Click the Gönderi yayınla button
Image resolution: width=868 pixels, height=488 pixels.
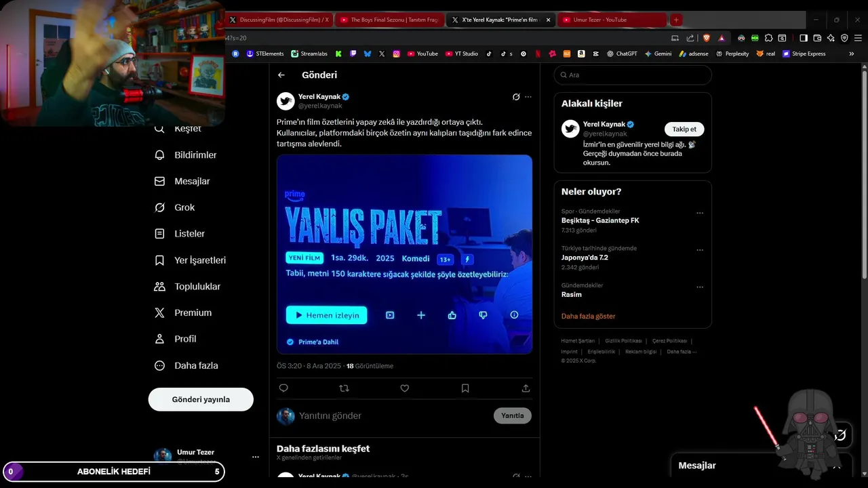(201, 399)
